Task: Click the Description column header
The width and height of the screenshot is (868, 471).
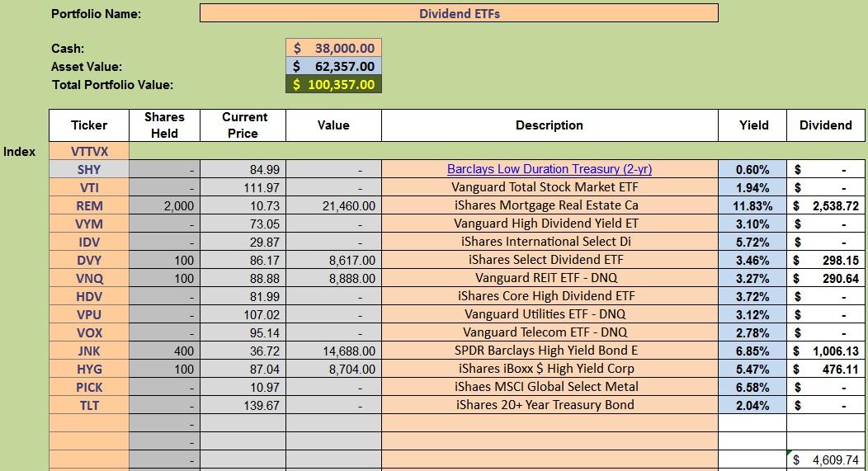Action: pos(550,125)
